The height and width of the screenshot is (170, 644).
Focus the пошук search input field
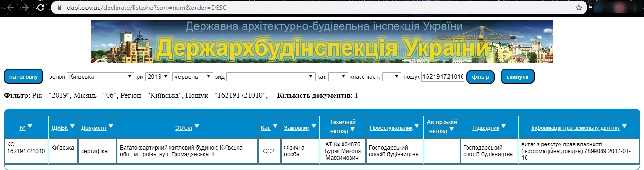coord(442,76)
